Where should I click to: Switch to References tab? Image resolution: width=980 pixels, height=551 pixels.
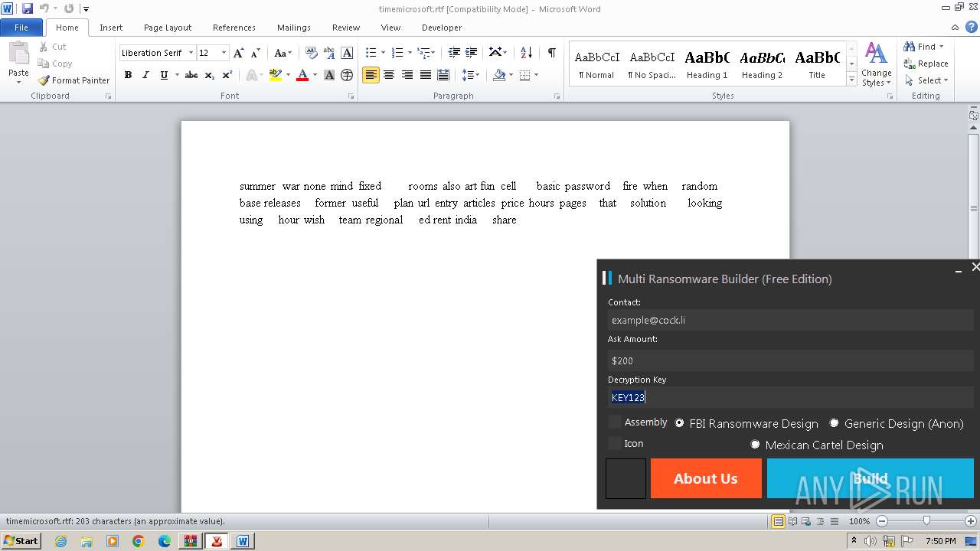pos(234,28)
